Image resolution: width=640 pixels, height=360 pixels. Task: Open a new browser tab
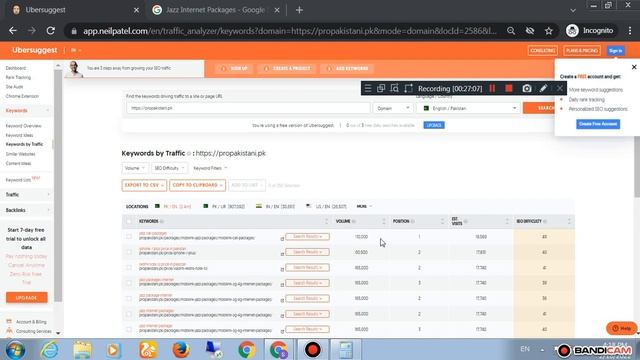coord(299,10)
